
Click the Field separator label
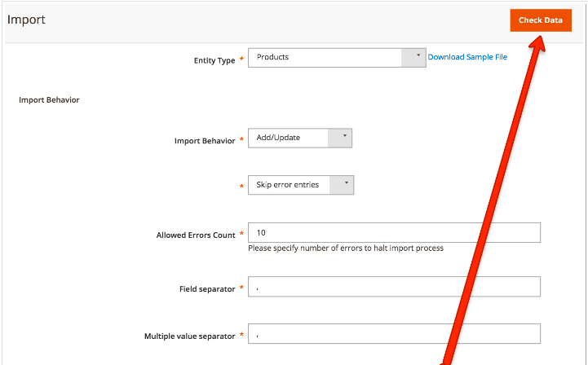[x=207, y=289]
